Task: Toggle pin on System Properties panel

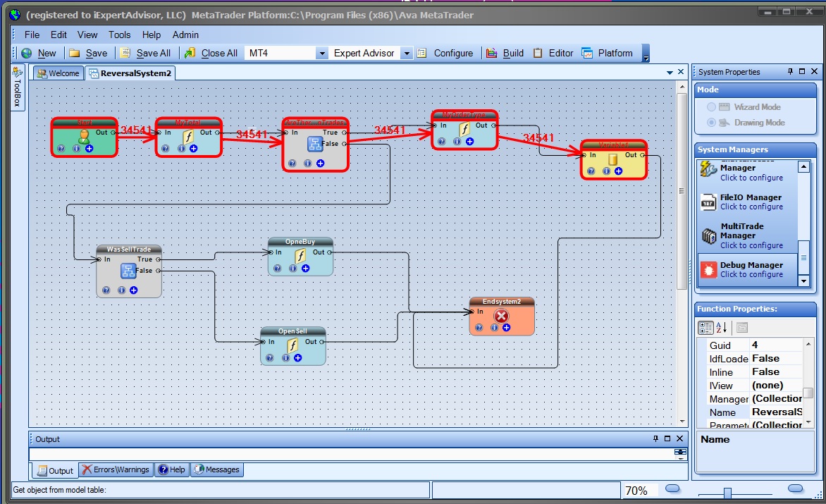Action: [x=790, y=72]
